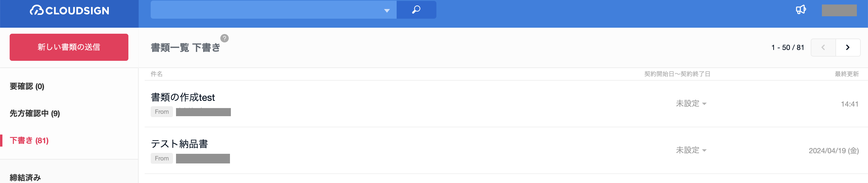Select 要確認 (0) in sidebar

point(27,86)
